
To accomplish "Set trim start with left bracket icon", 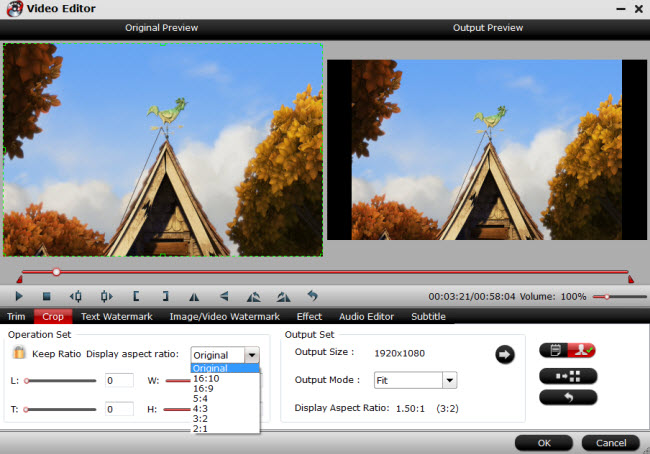I will click(136, 296).
